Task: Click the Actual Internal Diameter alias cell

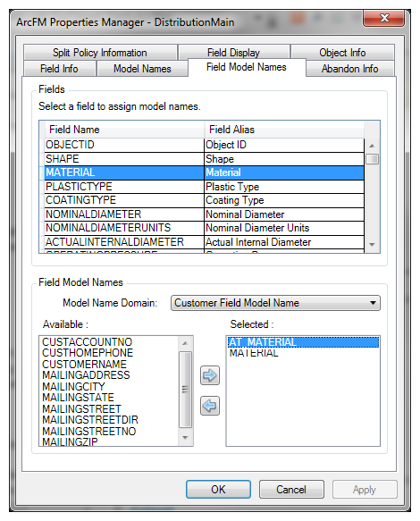Action: coord(284,242)
